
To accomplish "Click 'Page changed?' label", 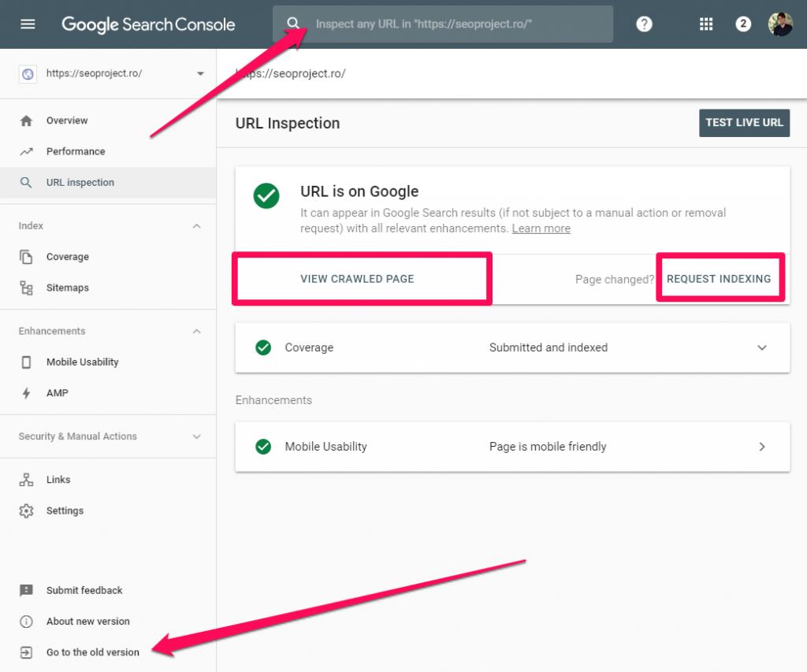I will [x=615, y=280].
